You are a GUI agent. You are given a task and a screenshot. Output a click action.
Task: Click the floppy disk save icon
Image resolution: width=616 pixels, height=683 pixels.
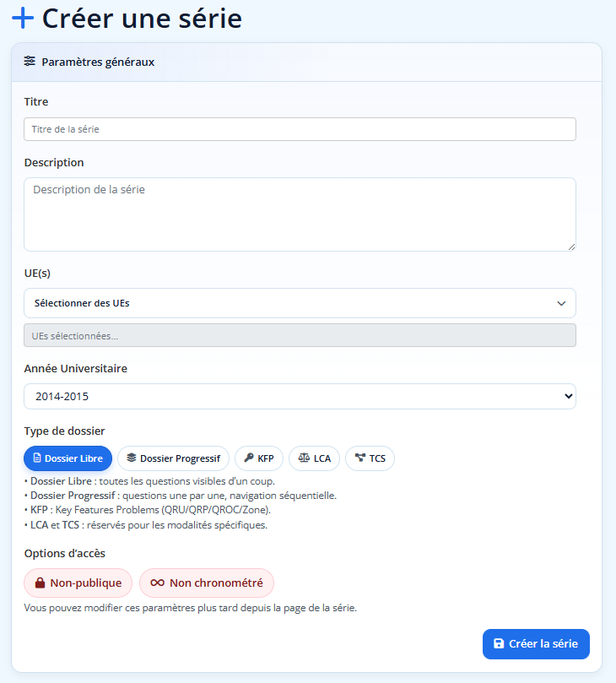pos(499,643)
